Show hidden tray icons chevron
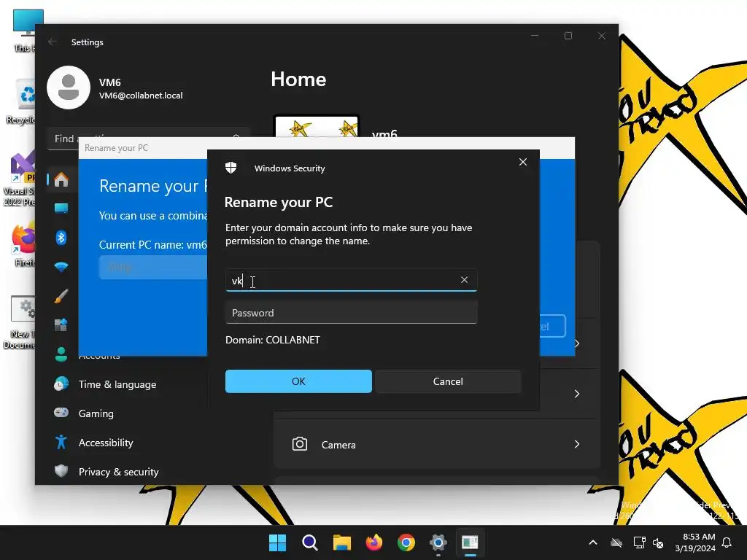The width and height of the screenshot is (747, 560). (593, 542)
